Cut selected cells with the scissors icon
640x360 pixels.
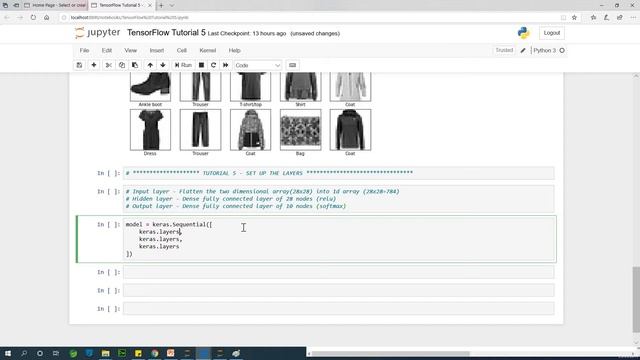109,65
